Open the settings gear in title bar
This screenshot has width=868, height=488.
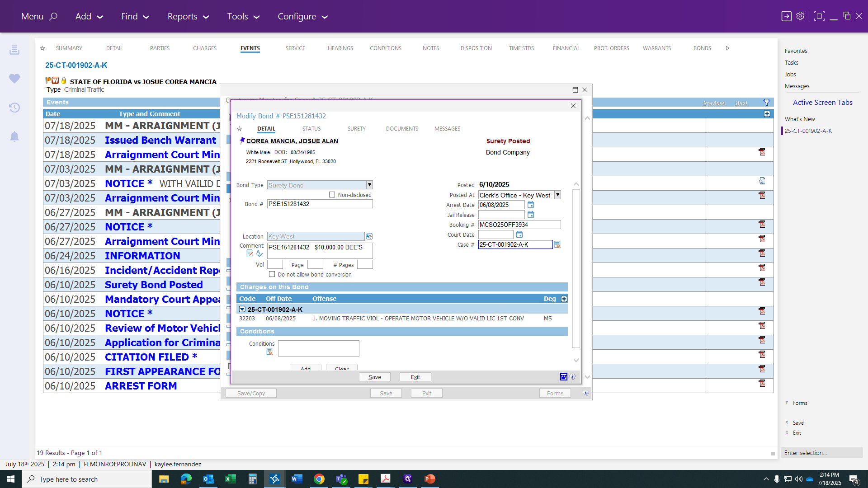coord(800,16)
